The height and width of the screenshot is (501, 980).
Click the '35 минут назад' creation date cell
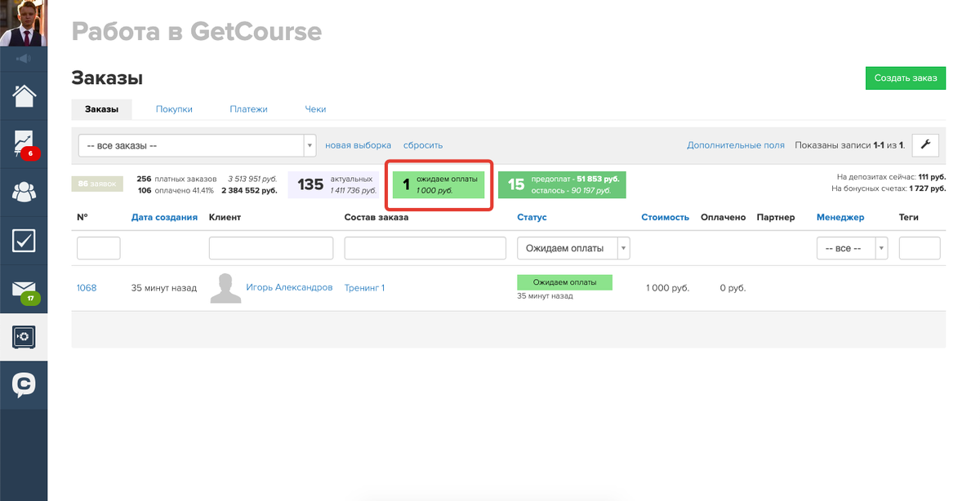[164, 288]
